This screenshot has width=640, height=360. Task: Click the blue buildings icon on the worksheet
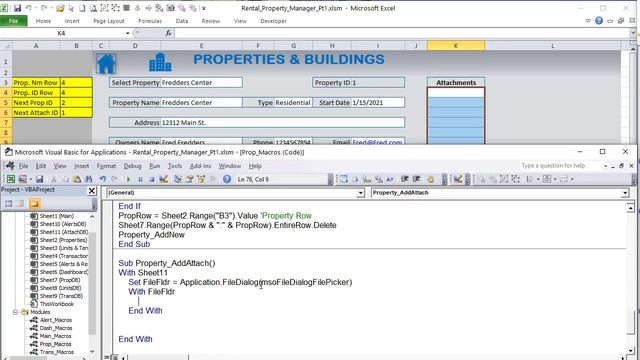(160, 62)
